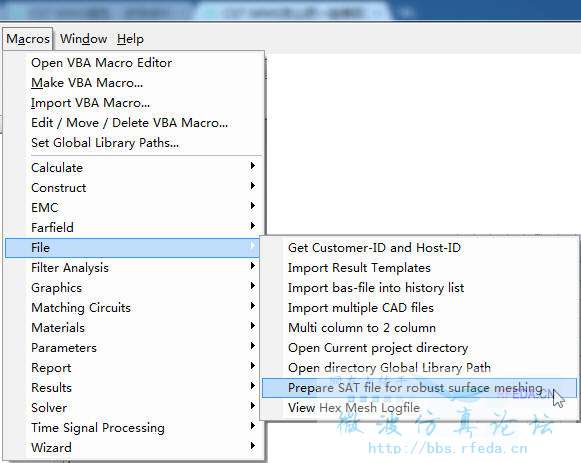581x463 pixels.
Task: Expand the Results submenu
Action: click(133, 387)
